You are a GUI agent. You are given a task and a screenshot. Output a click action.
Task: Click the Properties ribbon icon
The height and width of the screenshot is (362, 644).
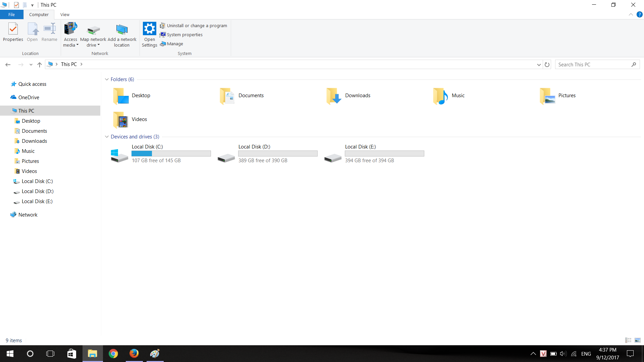tap(13, 29)
